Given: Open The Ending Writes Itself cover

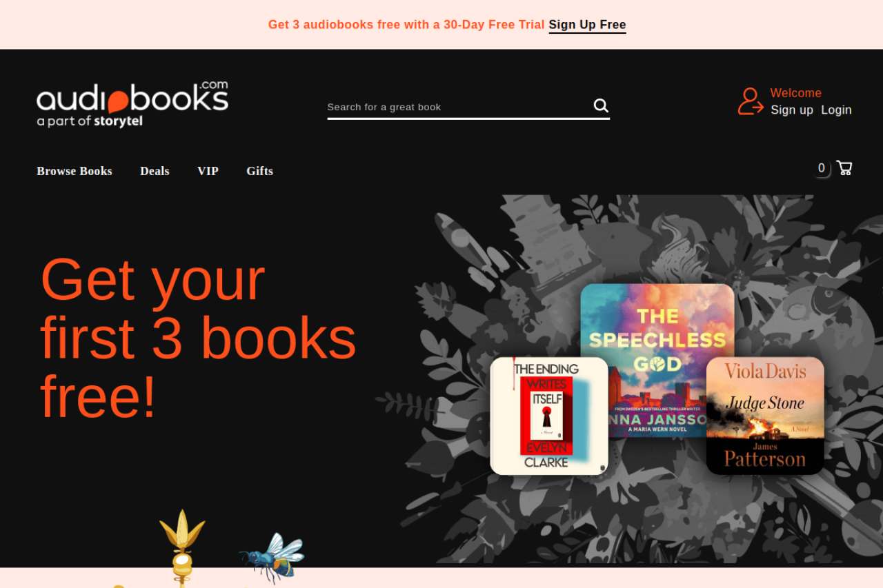Looking at the screenshot, I should pyautogui.click(x=549, y=416).
